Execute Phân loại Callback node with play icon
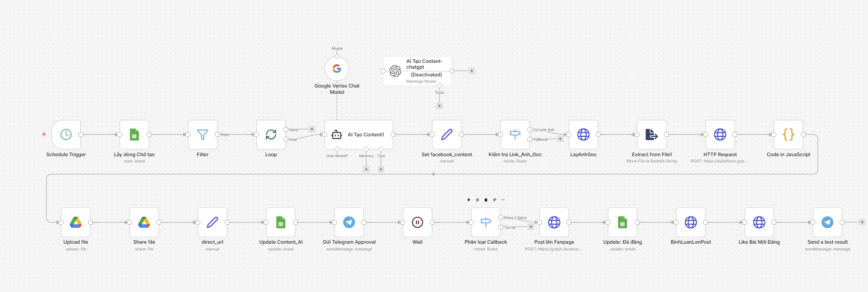Viewport: 868px width, 292px height. pyautogui.click(x=469, y=200)
